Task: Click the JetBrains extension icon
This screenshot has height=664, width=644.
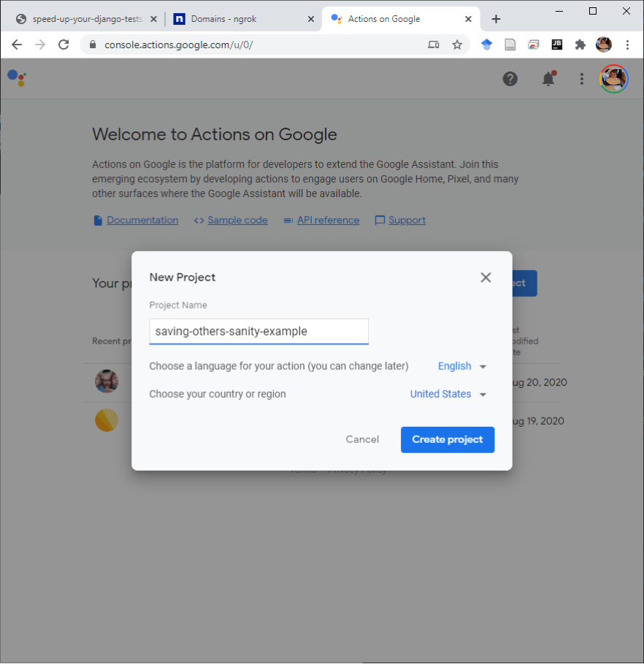Action: 556,45
